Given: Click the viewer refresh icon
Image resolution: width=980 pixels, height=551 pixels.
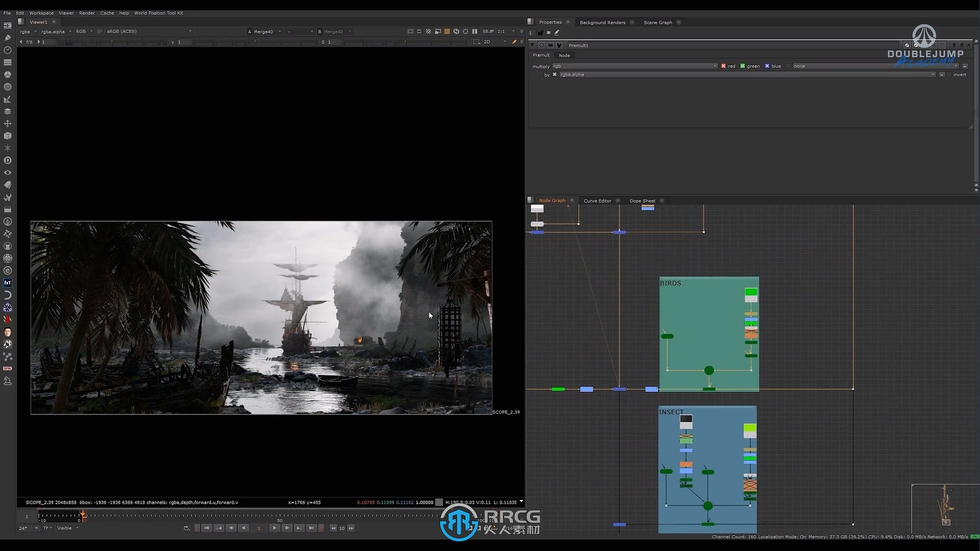Looking at the screenshot, I should pos(456,31).
